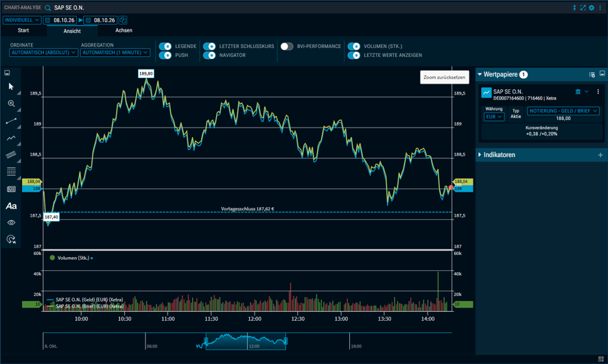Choose the trend line drawing tool
The image size is (608, 364).
(11, 121)
